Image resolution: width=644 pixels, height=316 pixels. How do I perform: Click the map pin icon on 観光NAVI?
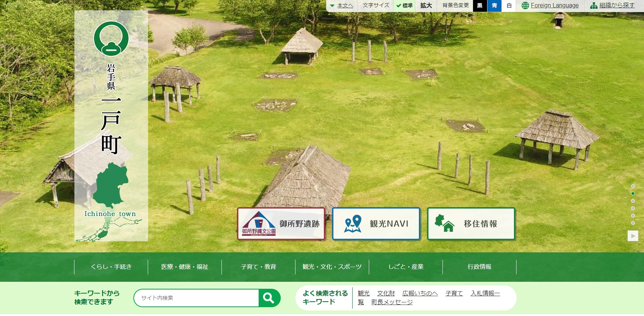click(x=353, y=224)
